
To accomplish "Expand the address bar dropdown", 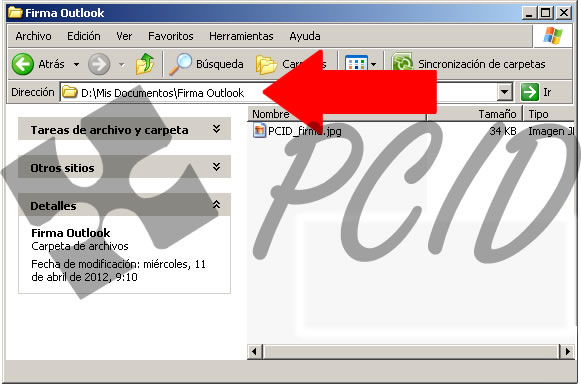I will pos(504,92).
